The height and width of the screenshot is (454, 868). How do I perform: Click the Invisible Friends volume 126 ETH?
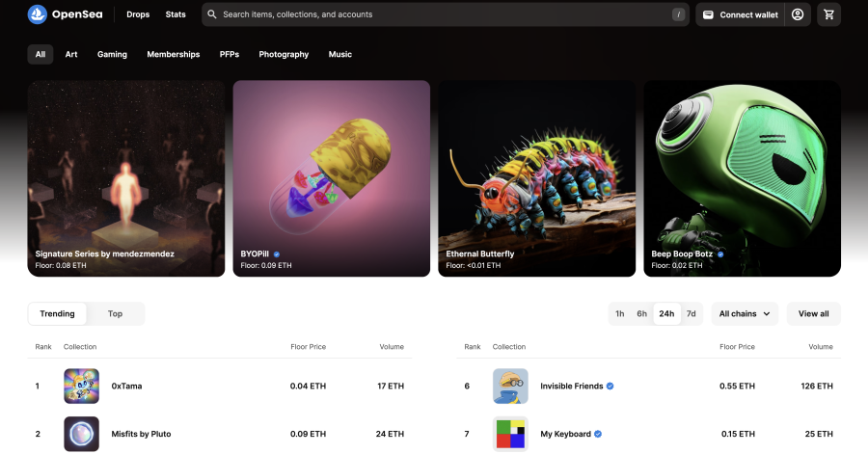[817, 386]
